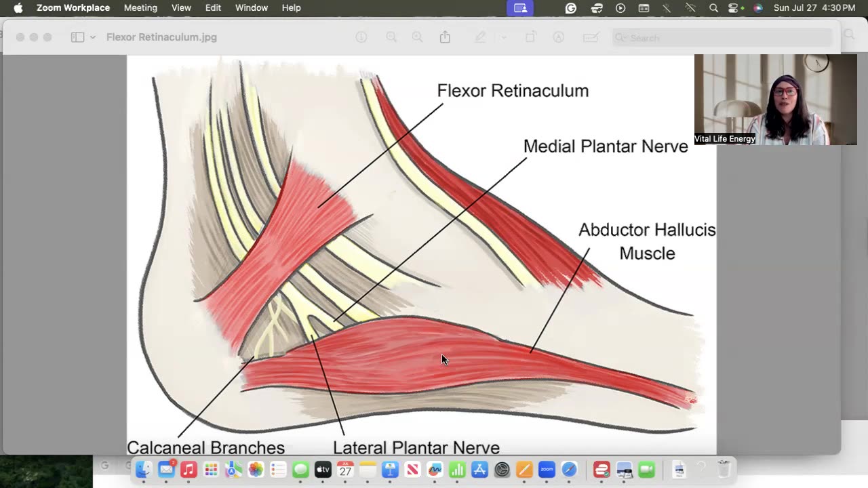Screen dimensions: 868x488
Task: Open Mail from the Dock
Action: (166, 469)
